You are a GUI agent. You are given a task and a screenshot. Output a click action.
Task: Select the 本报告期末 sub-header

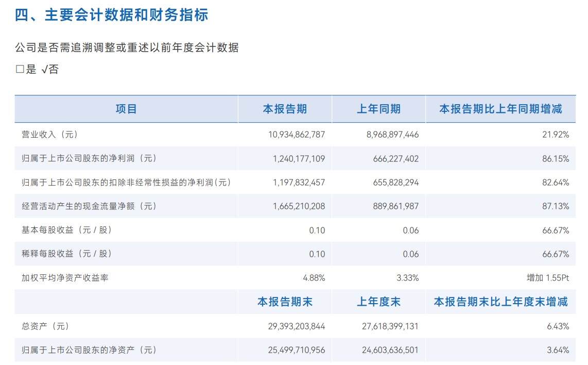click(x=285, y=302)
